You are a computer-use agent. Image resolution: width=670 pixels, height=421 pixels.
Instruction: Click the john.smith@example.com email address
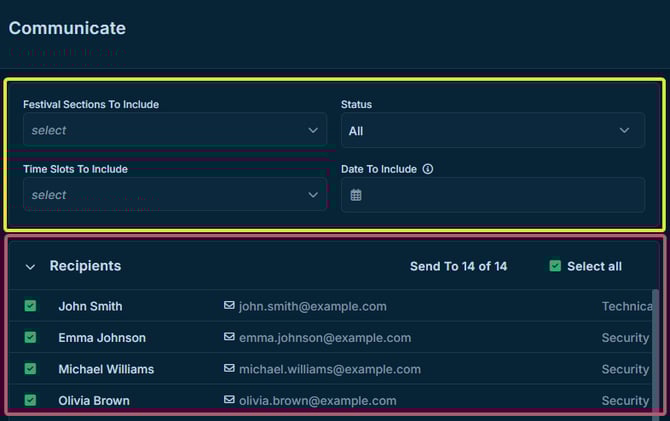point(312,306)
